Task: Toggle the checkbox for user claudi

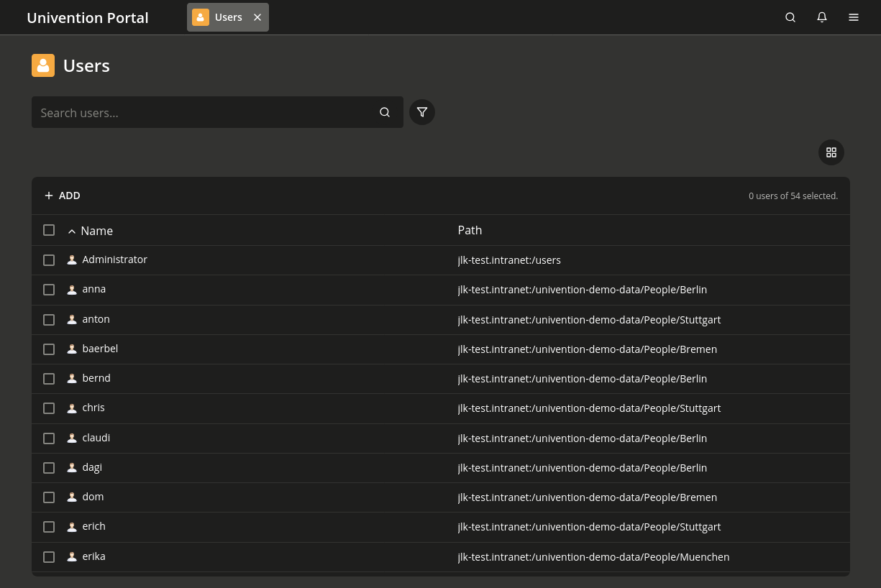Action: (49, 438)
